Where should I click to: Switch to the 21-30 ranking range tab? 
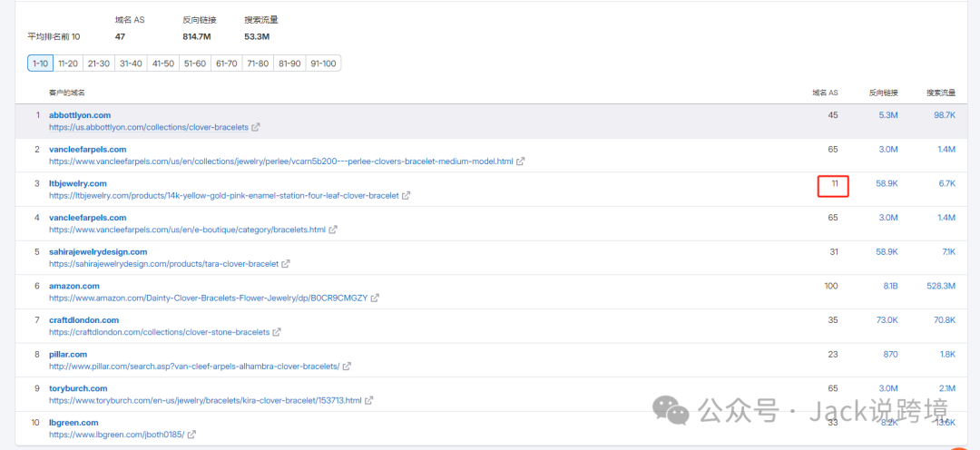coord(98,64)
